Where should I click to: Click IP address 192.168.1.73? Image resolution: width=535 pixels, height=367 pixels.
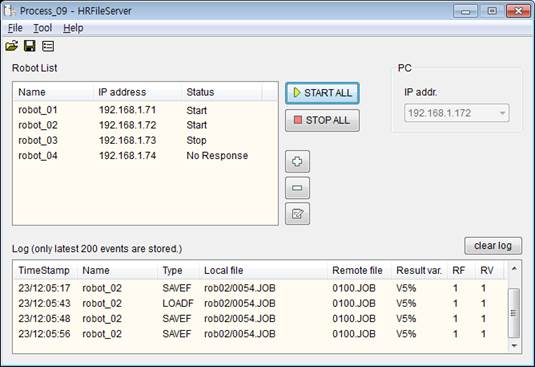click(127, 140)
